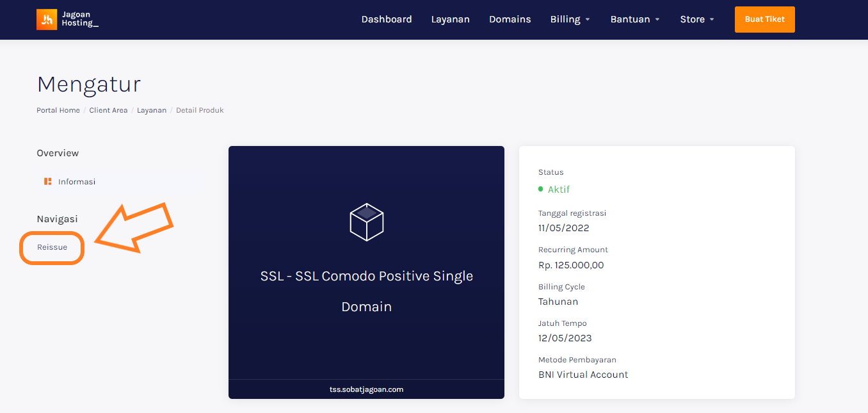Click the cube product icon

click(x=366, y=222)
